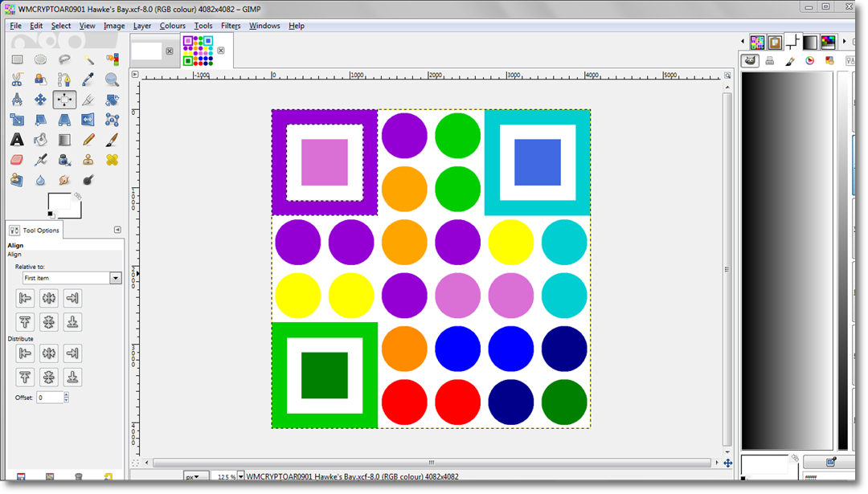Screen dimensions: 868x494
Task: Switch to the colourful image thumbnail tab
Action: 199,51
